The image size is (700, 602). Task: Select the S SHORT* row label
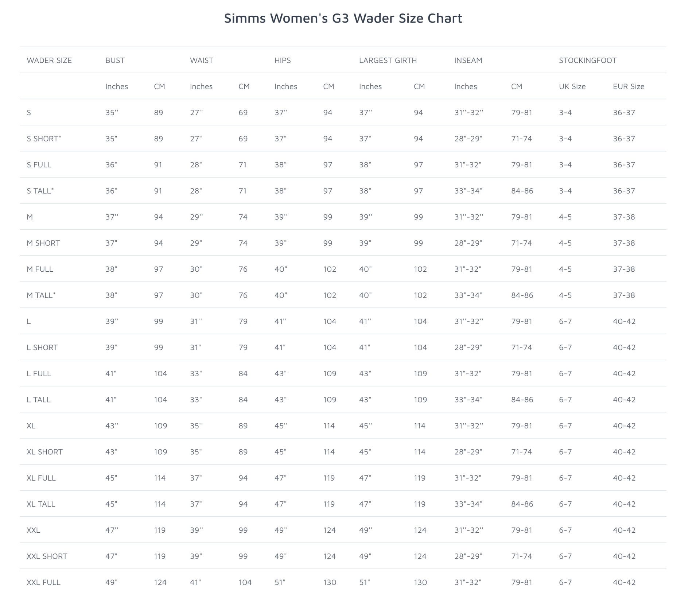(44, 139)
